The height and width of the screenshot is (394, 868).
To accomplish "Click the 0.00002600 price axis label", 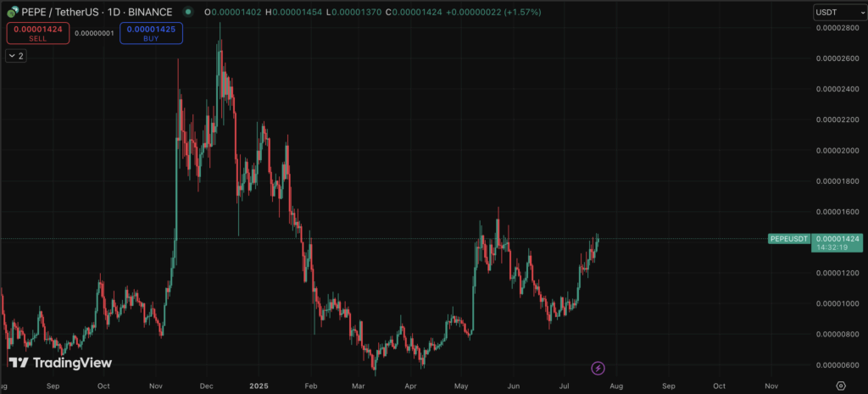I will [x=837, y=58].
